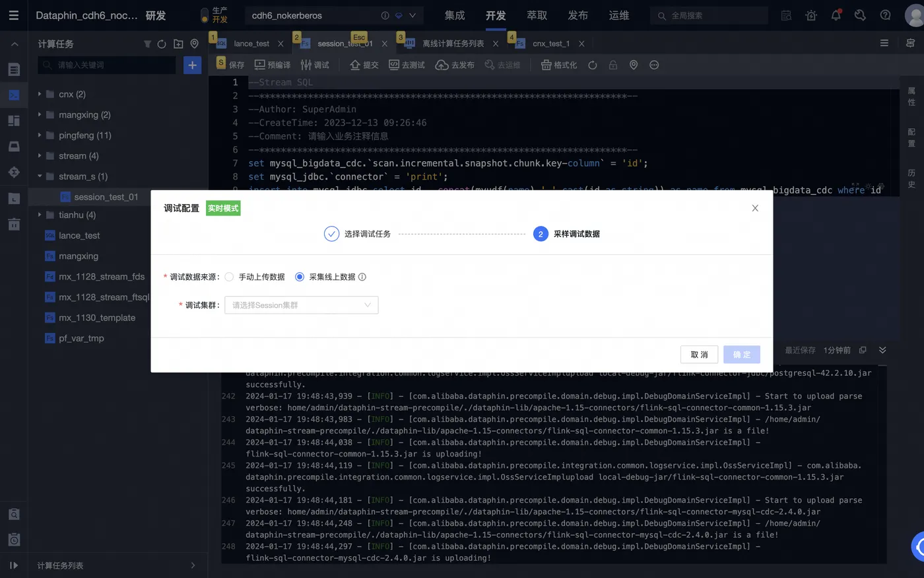Image resolution: width=924 pixels, height=578 pixels.
Task: Click the 提交 submit toolbar button
Action: coord(364,65)
